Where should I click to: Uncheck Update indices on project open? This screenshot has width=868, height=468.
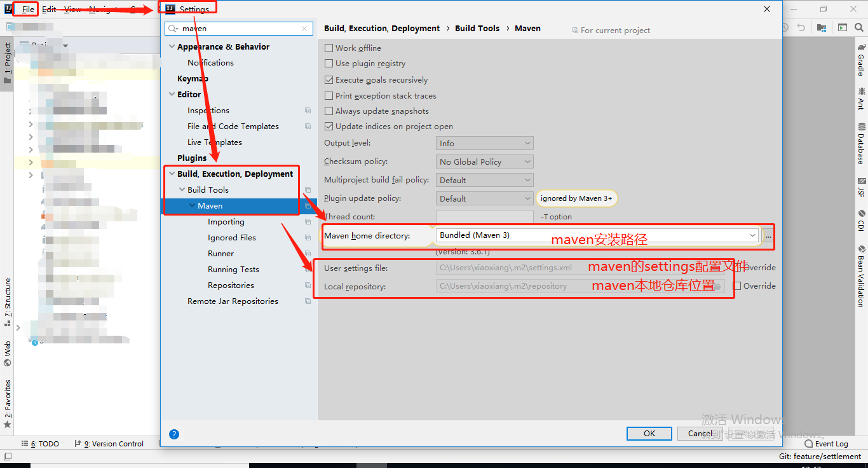329,127
